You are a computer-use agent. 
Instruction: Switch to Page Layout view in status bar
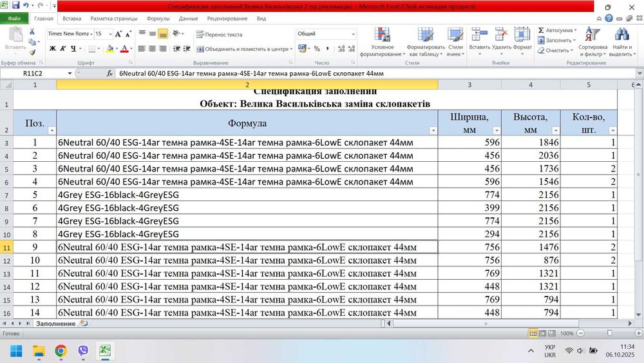[x=542, y=333]
